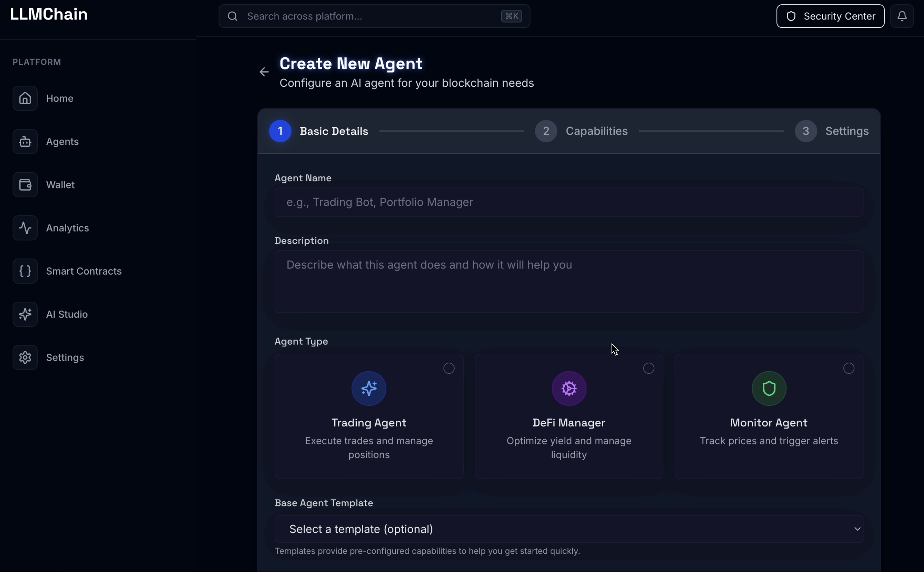Open Agents from the sidebar menu
This screenshot has width=924, height=572.
click(62, 142)
